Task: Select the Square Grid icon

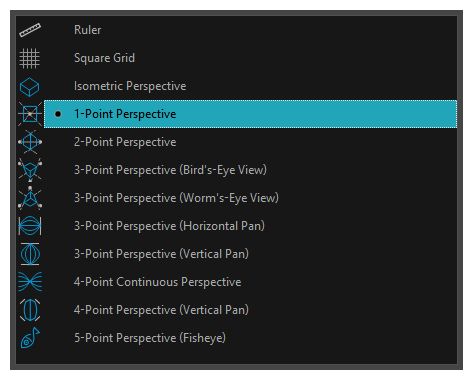Action: click(30, 58)
